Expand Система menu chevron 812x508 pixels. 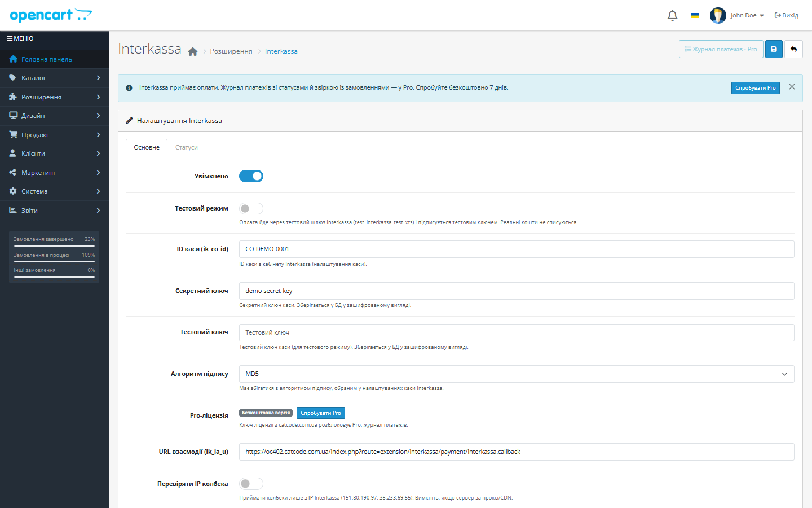tap(98, 191)
